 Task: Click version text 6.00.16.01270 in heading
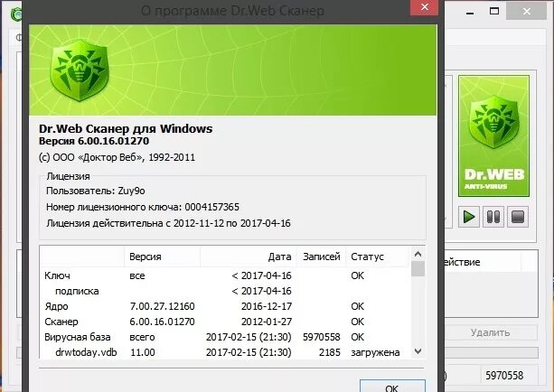click(x=113, y=141)
